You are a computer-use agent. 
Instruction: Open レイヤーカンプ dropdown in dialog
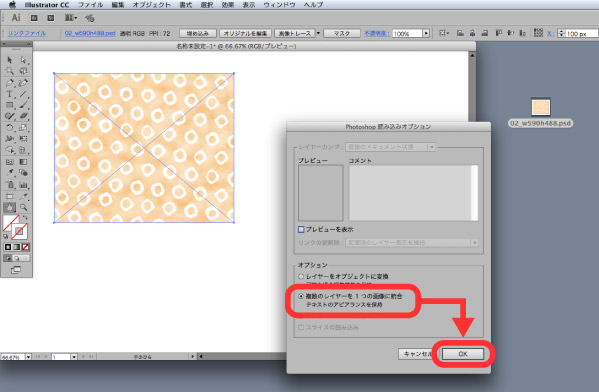[390, 147]
